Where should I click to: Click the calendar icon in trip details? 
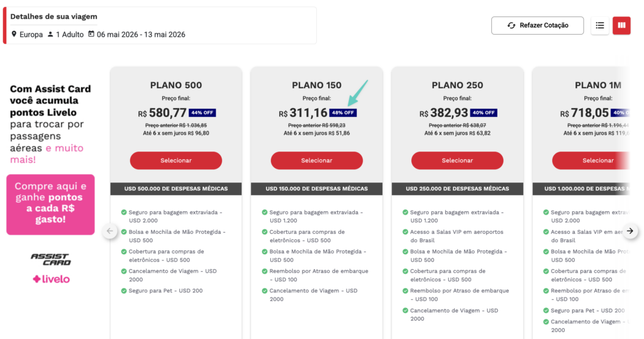(91, 34)
